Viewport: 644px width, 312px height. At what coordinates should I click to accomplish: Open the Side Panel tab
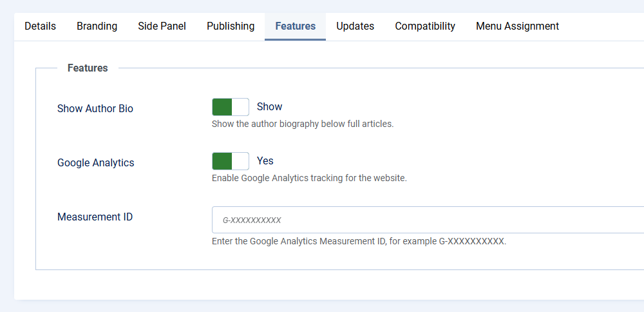[162, 26]
